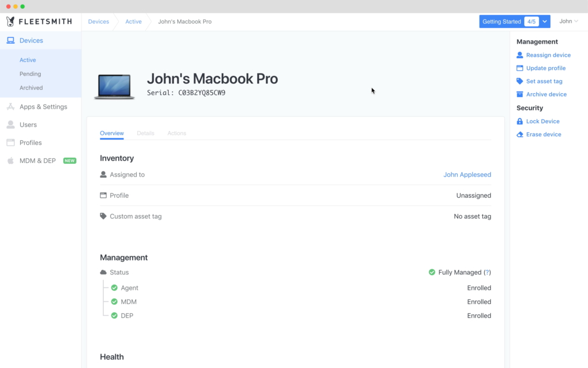Click the John's Macbook Pro breadcrumb

click(x=185, y=21)
